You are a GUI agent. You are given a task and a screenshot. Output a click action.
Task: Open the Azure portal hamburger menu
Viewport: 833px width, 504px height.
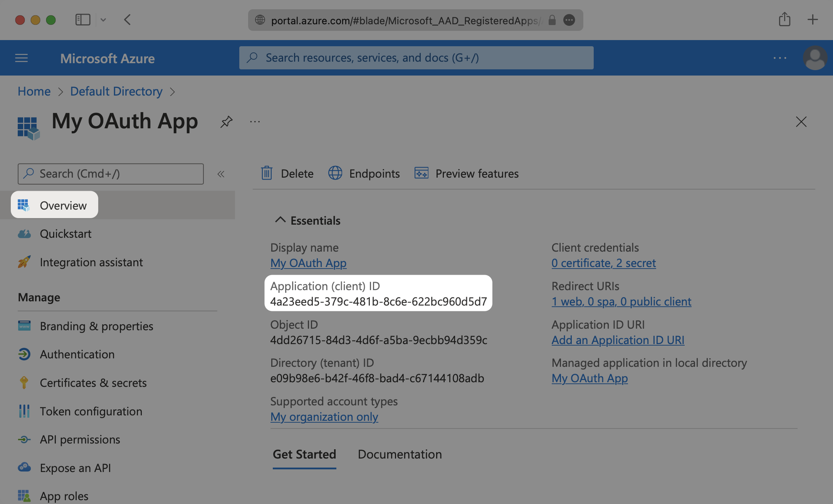point(22,58)
